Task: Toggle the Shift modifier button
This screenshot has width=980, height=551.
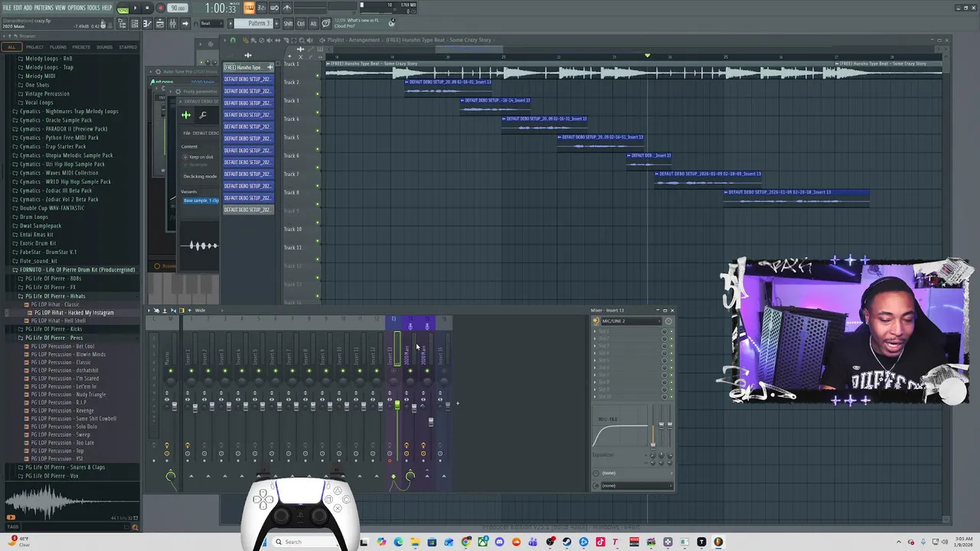Action: (x=288, y=24)
